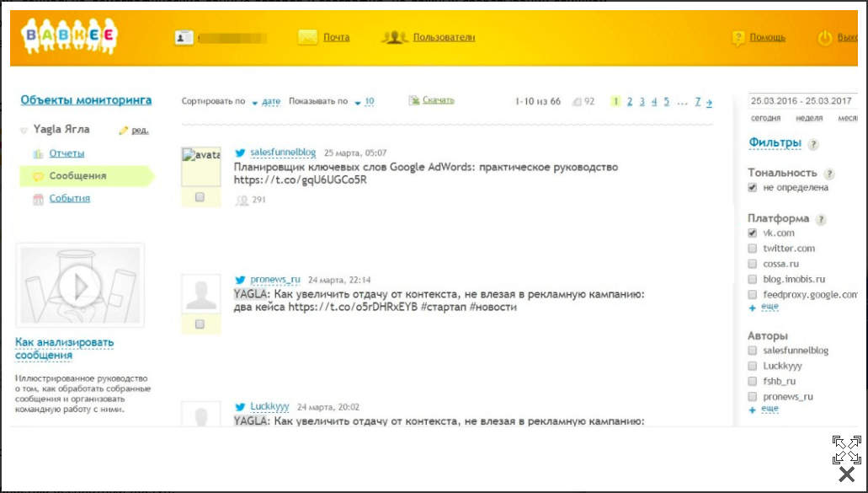Image resolution: width=868 pixels, height=493 pixels.
Task: Click the followers icon next to 291
Action: coord(242,200)
